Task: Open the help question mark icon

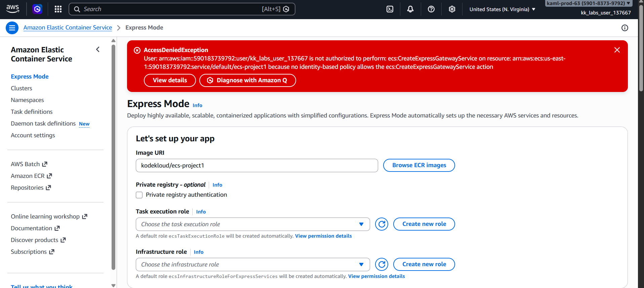Action: (x=431, y=9)
